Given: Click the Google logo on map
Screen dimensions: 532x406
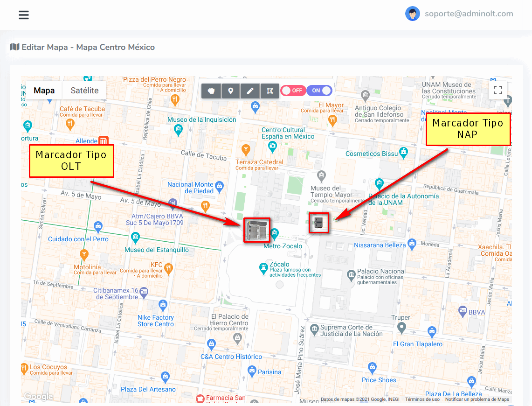Looking at the screenshot, I should tap(38, 397).
